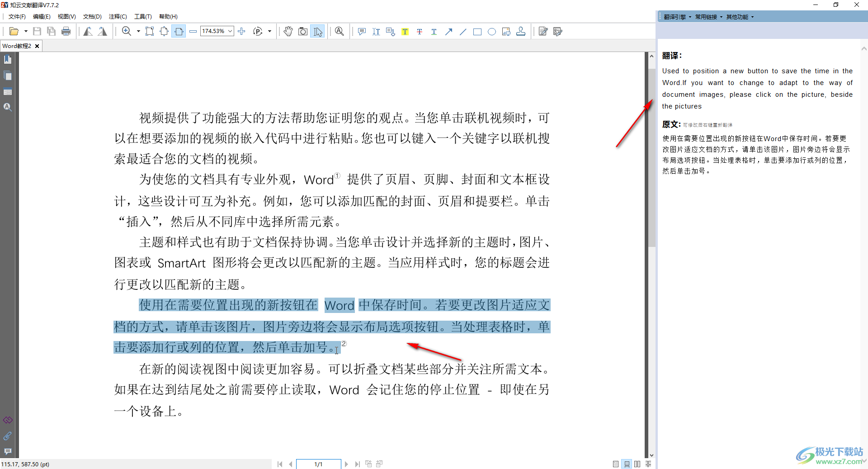The height and width of the screenshot is (469, 868).
Task: Enable single page layout view
Action: pos(616,464)
